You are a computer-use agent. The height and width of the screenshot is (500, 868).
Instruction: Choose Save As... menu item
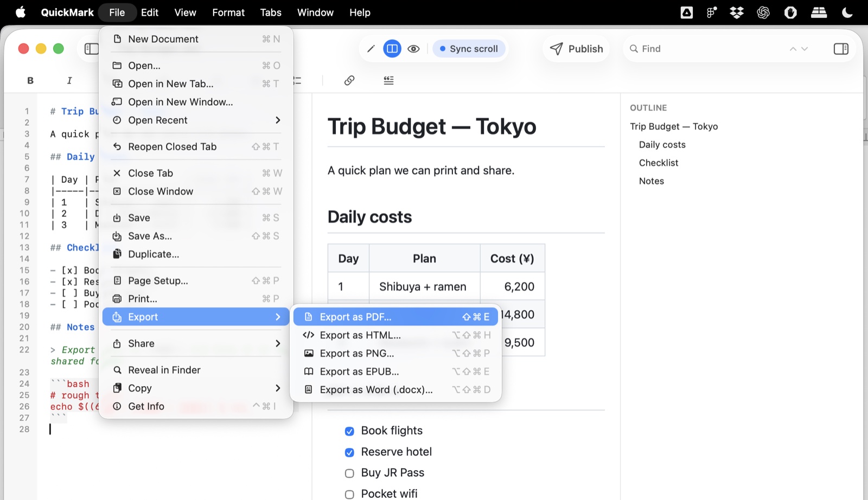(x=196, y=236)
